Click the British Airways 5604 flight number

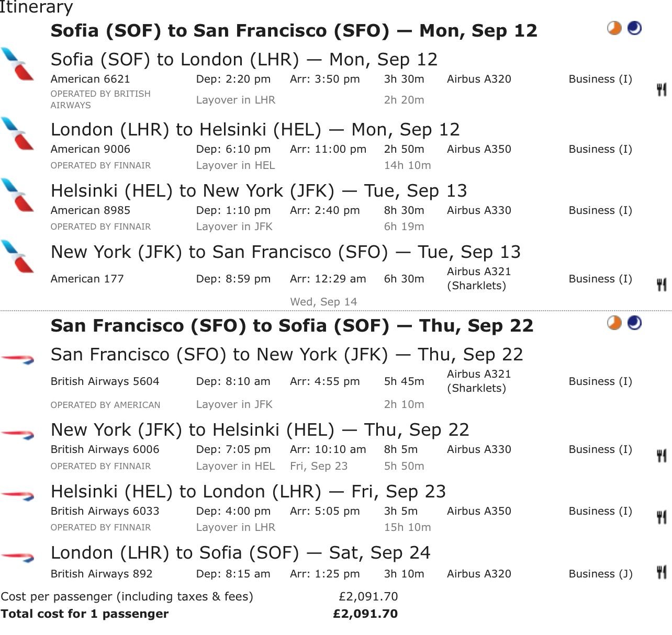coord(105,381)
